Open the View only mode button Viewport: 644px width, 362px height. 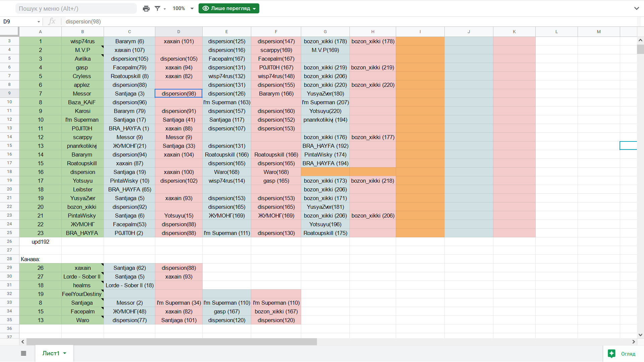tap(229, 8)
